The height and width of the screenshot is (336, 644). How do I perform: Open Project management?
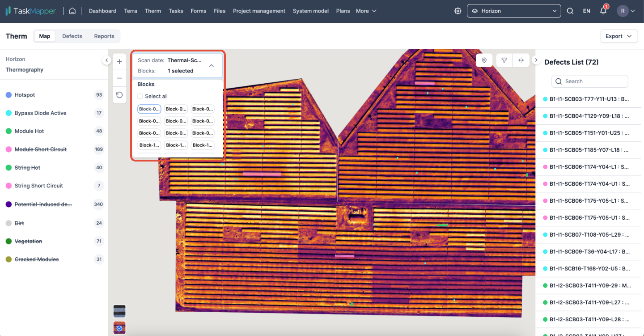[259, 11]
